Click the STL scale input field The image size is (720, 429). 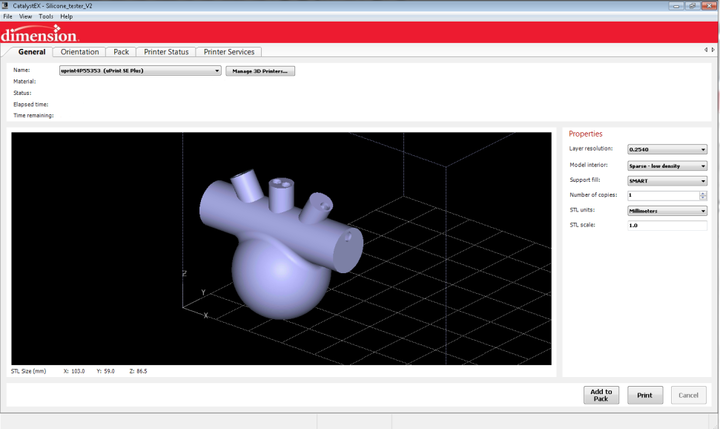point(667,226)
